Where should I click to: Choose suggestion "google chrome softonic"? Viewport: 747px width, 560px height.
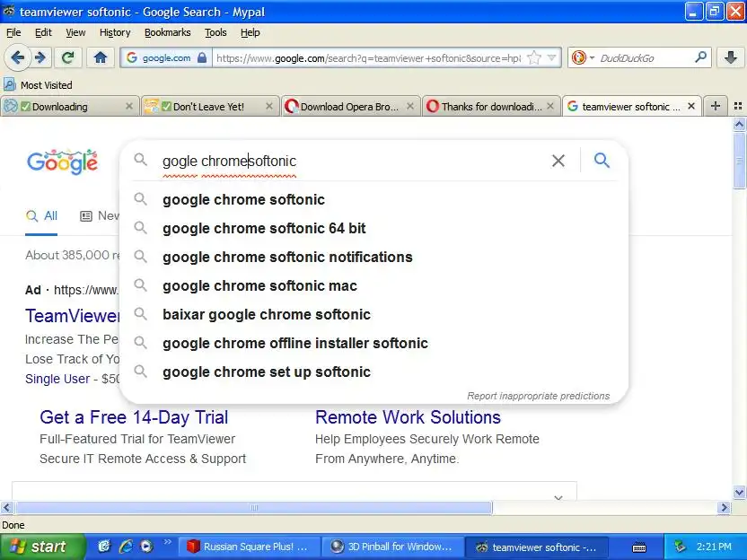click(x=374, y=199)
